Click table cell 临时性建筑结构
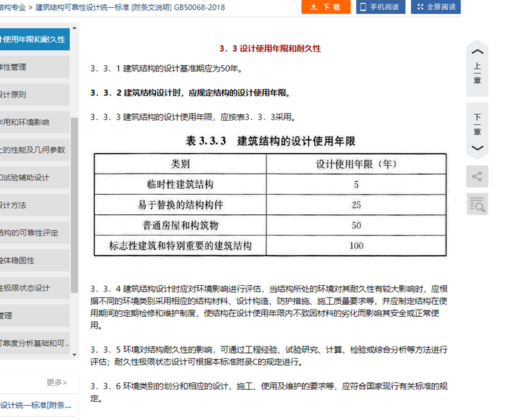This screenshot has height=420, width=516. [181, 185]
